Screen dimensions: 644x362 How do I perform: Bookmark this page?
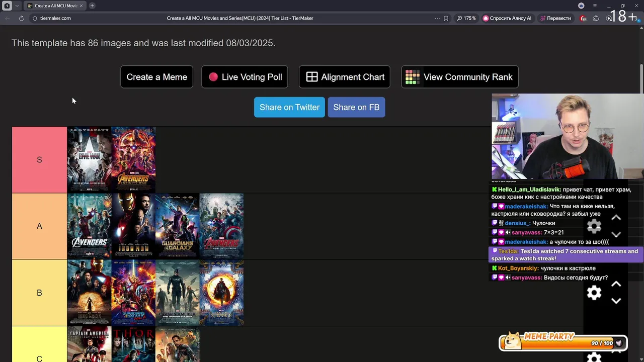[x=446, y=18]
